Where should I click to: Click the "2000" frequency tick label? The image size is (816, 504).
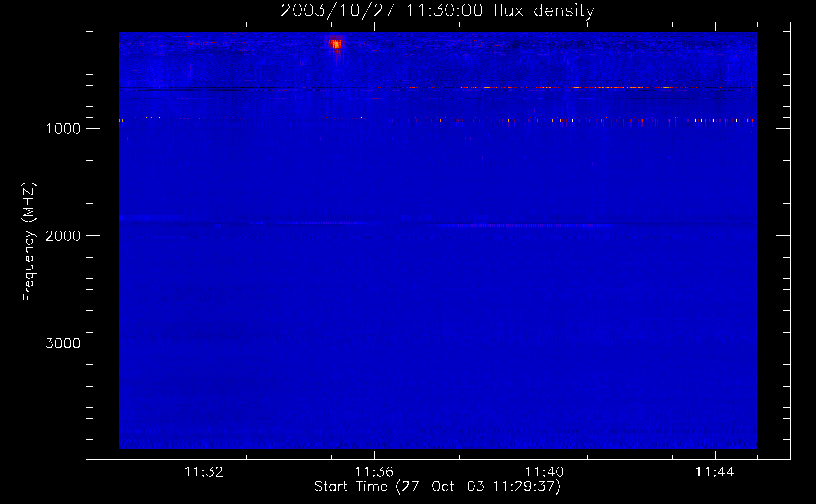point(63,236)
